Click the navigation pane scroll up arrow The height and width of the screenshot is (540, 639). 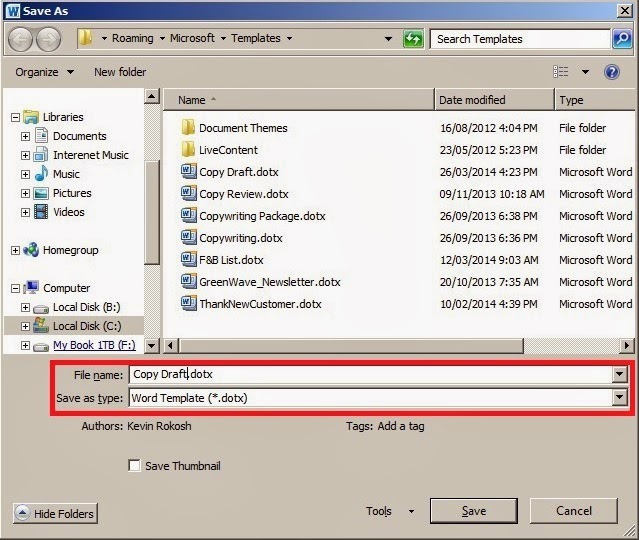152,97
